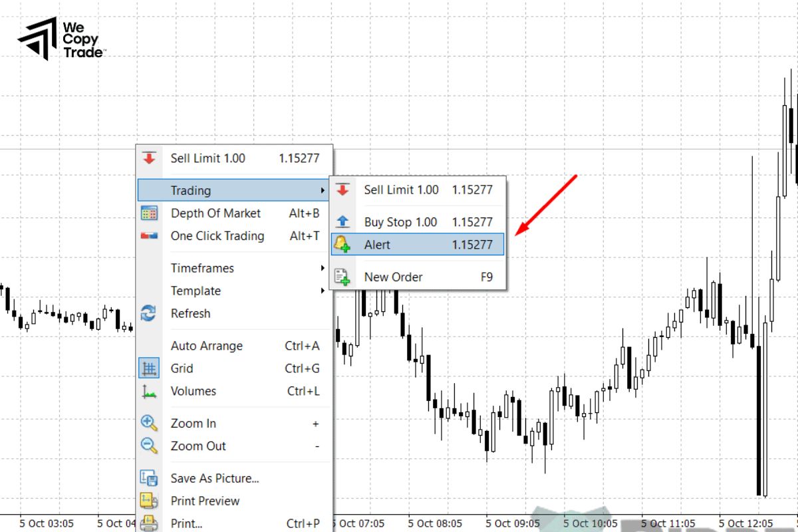Click the WeCopyTrade logo
Image resolution: width=798 pixels, height=532 pixels.
click(62, 39)
